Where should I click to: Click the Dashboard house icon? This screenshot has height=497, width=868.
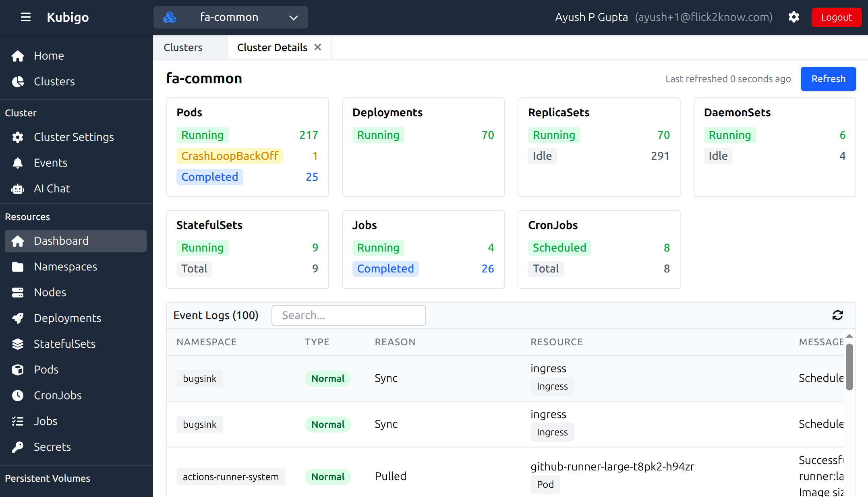(18, 241)
